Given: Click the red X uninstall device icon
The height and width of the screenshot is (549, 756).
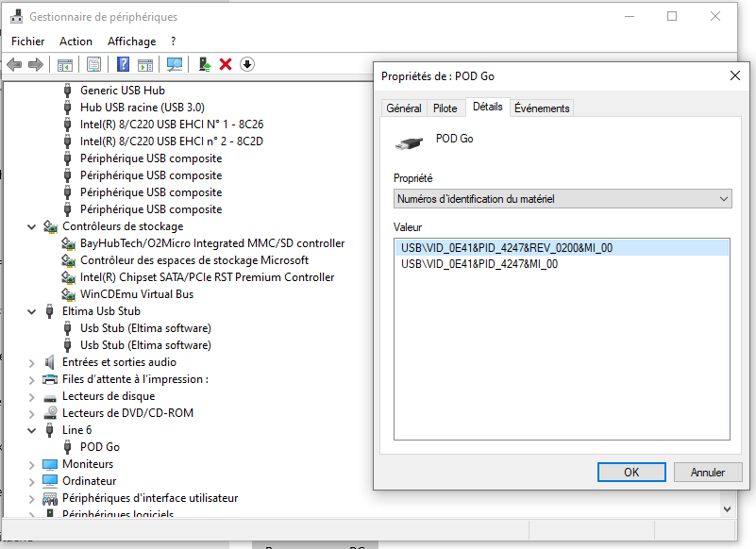Looking at the screenshot, I should click(226, 64).
